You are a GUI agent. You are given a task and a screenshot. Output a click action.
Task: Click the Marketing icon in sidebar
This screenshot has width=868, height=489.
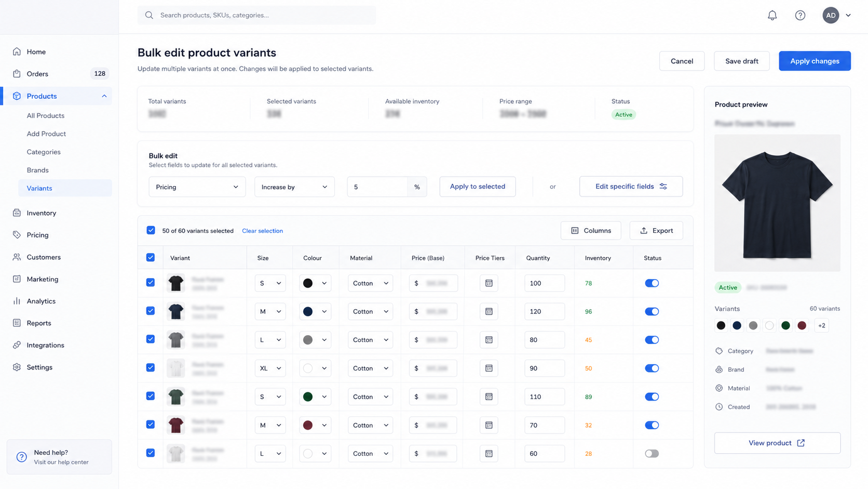(17, 279)
